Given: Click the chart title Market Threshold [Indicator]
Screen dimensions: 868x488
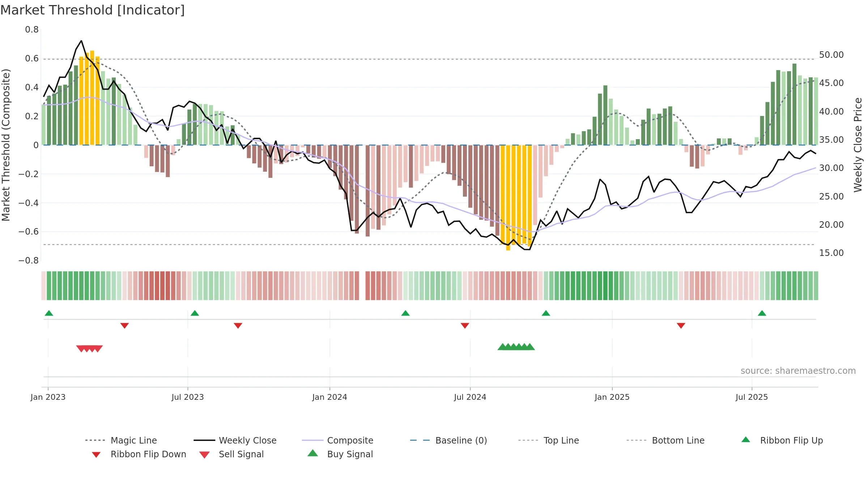Looking at the screenshot, I should click(93, 10).
